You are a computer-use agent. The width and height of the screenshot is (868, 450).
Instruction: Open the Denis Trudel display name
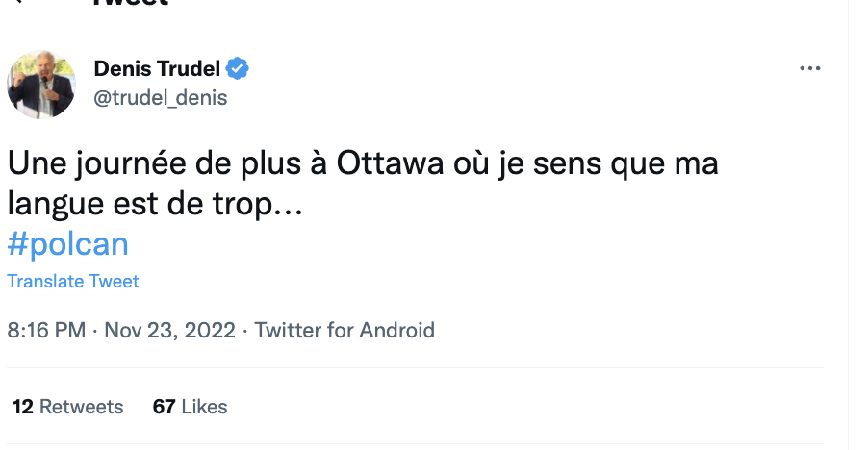click(x=157, y=68)
